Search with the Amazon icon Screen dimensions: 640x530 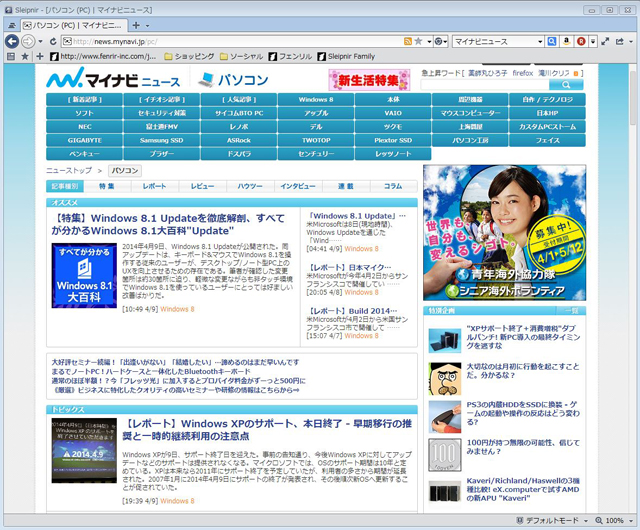coord(566,41)
